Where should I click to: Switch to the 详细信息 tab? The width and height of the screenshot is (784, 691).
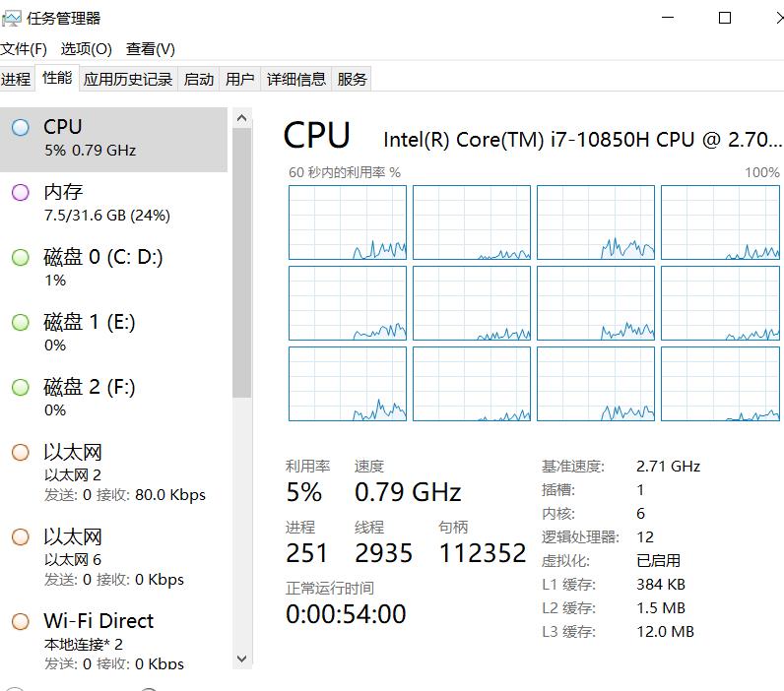(x=296, y=80)
